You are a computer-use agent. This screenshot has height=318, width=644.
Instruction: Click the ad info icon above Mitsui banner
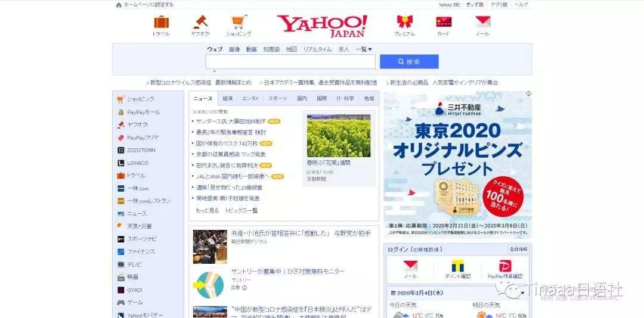[x=528, y=93]
